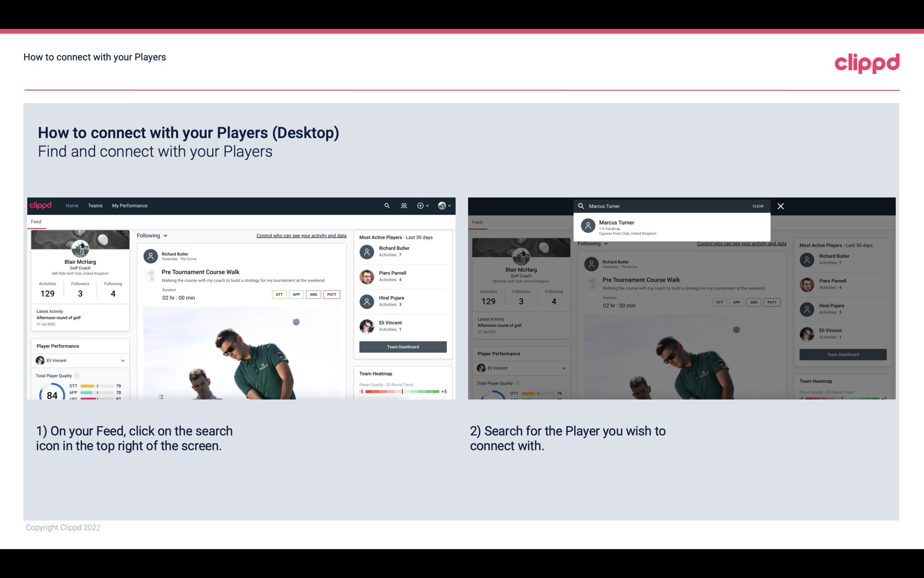
Task: Click the APP performance tag icon
Action: [x=295, y=294]
